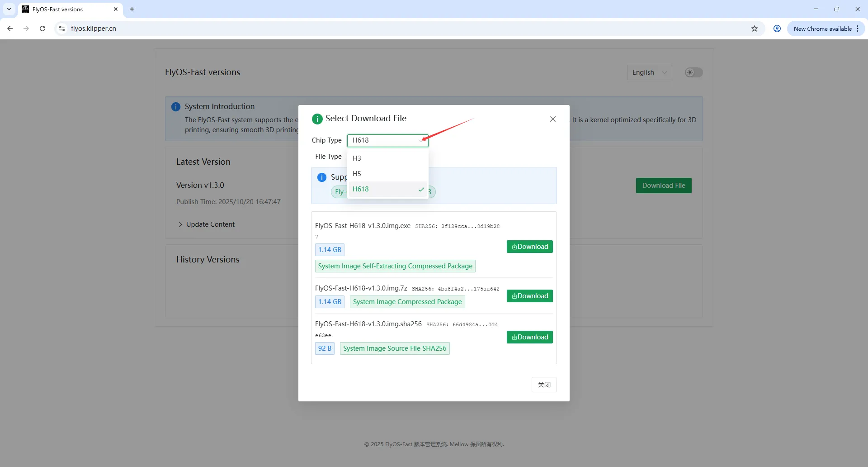This screenshot has height=467, width=868.
Task: Open a new tab with plus icon
Action: [132, 9]
